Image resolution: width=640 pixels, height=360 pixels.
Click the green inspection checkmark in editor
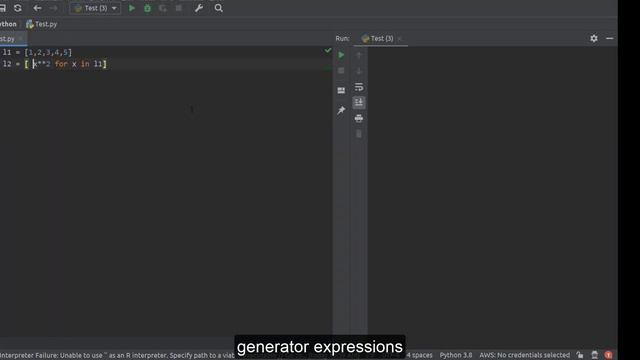[x=328, y=50]
